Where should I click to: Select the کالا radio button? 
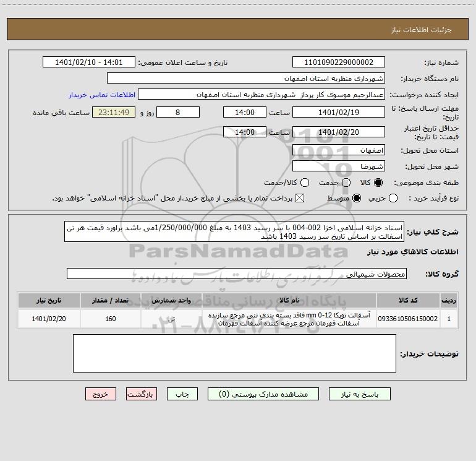click(378, 183)
